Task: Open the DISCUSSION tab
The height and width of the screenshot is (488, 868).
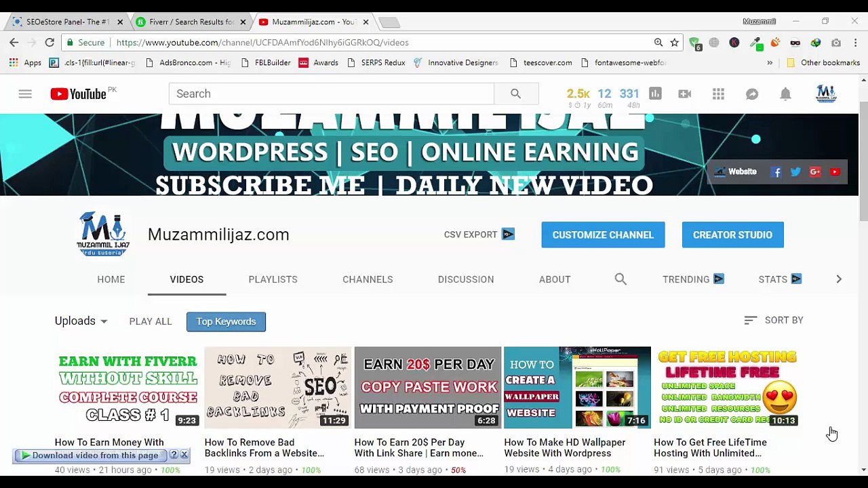Action: [x=466, y=279]
